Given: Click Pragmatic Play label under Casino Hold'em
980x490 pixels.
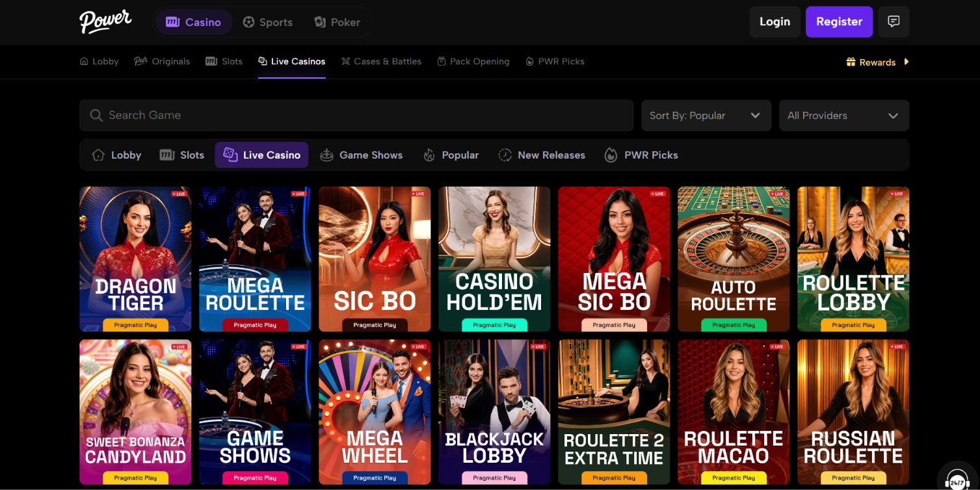Looking at the screenshot, I should 494,325.
